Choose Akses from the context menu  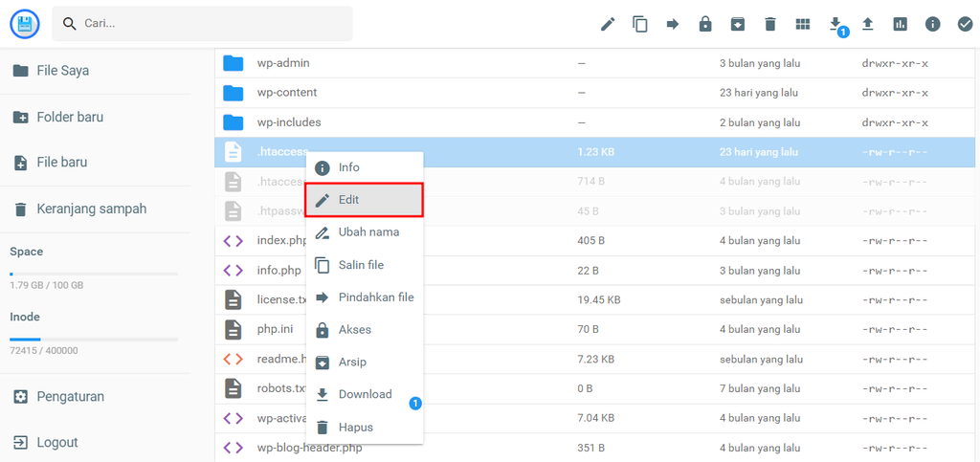coord(365,330)
